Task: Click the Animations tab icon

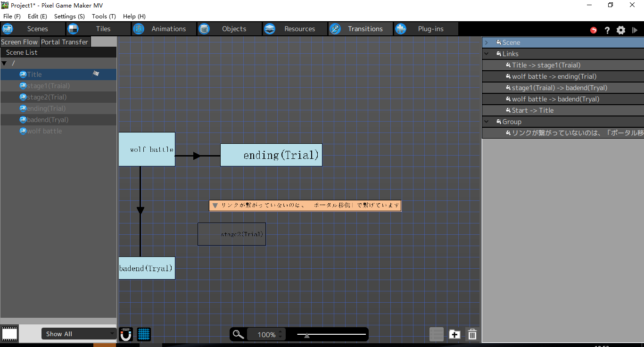Action: pyautogui.click(x=139, y=29)
